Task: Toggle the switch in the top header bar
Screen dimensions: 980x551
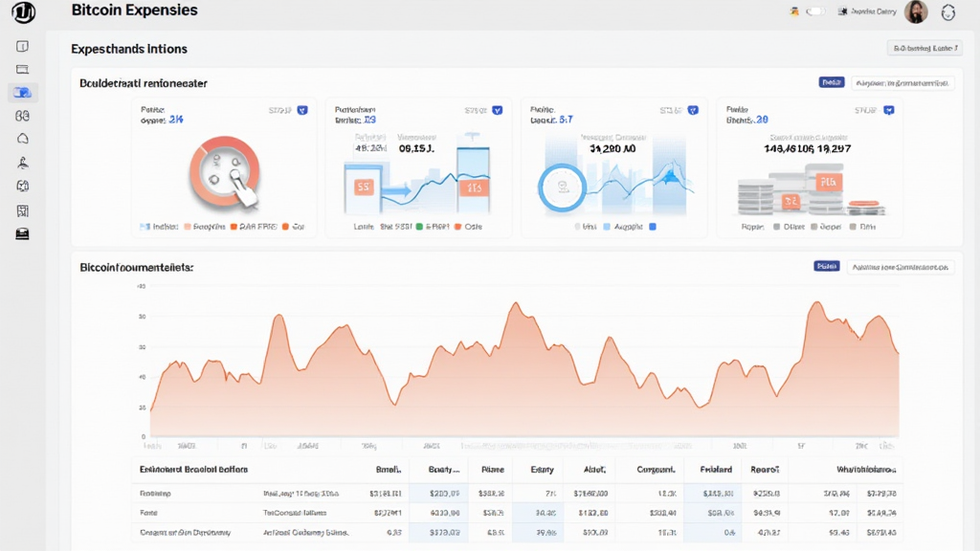Action: [x=814, y=11]
